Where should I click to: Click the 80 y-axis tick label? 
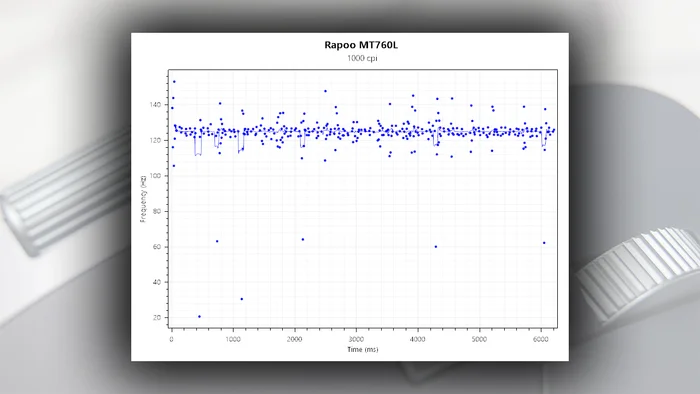(x=157, y=211)
